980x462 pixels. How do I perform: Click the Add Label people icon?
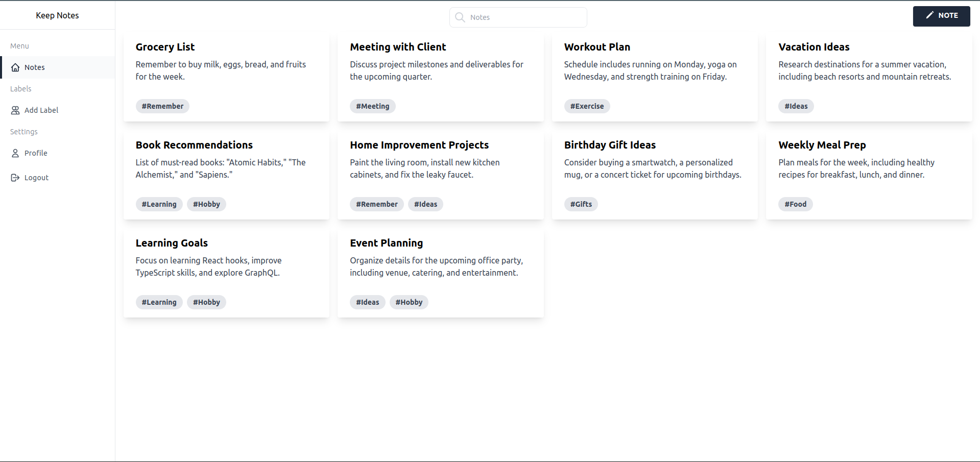14,110
